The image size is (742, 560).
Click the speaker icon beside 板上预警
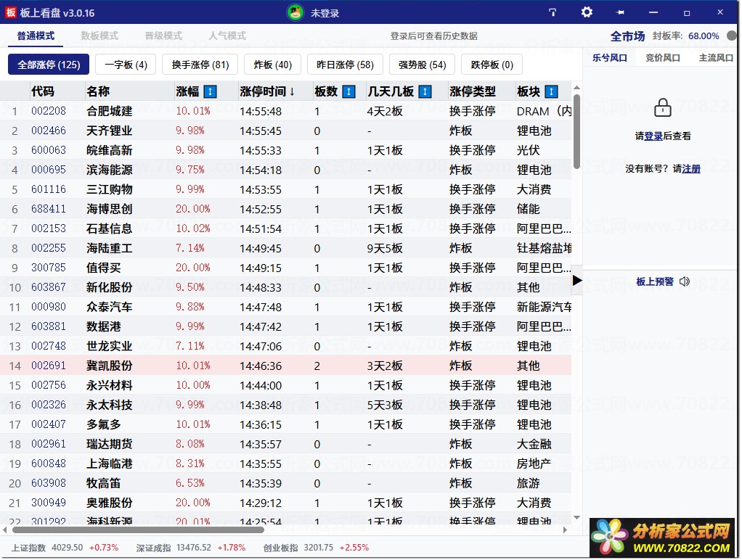click(x=685, y=281)
